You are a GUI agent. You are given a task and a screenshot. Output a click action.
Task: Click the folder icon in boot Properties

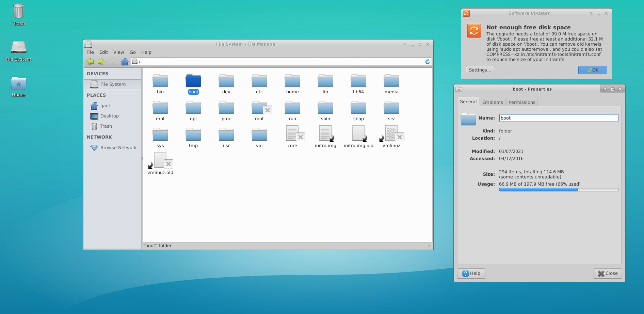click(468, 119)
